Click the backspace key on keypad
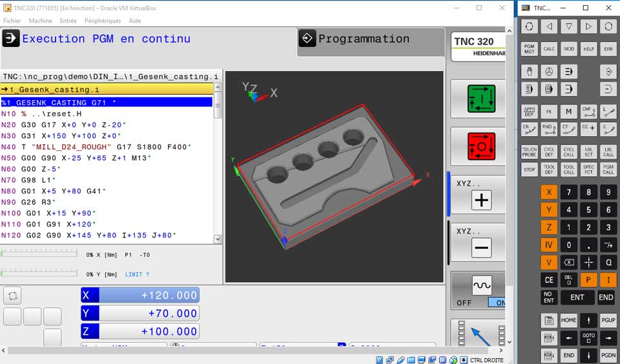620x364 pixels. click(568, 262)
